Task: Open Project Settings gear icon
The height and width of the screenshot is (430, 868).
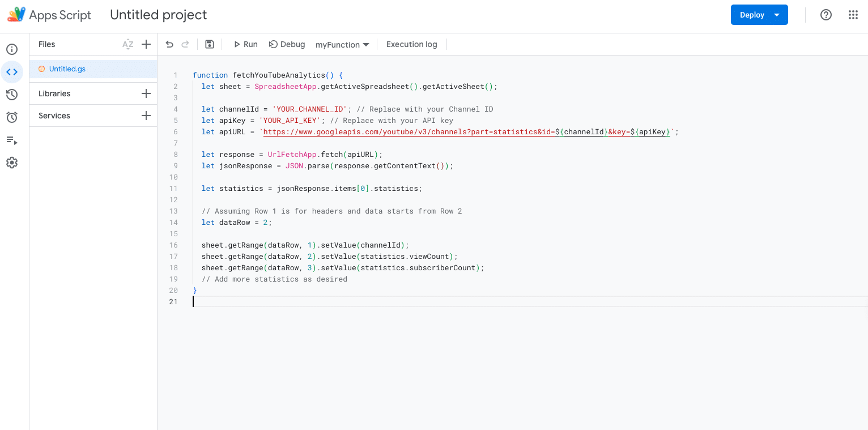Action: point(12,163)
